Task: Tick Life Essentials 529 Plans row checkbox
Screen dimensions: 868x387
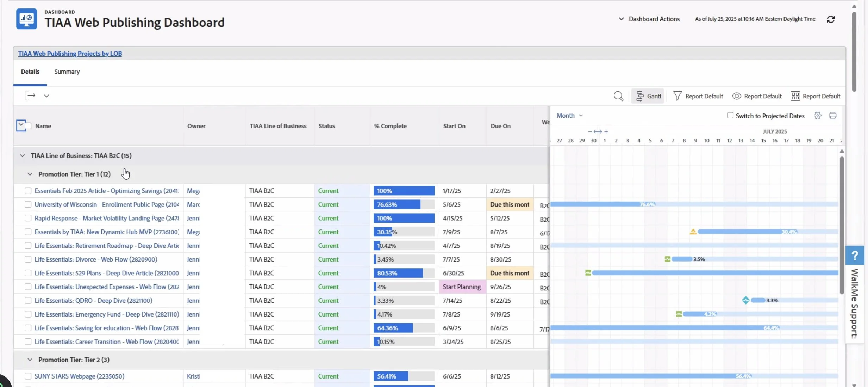Action: point(28,273)
